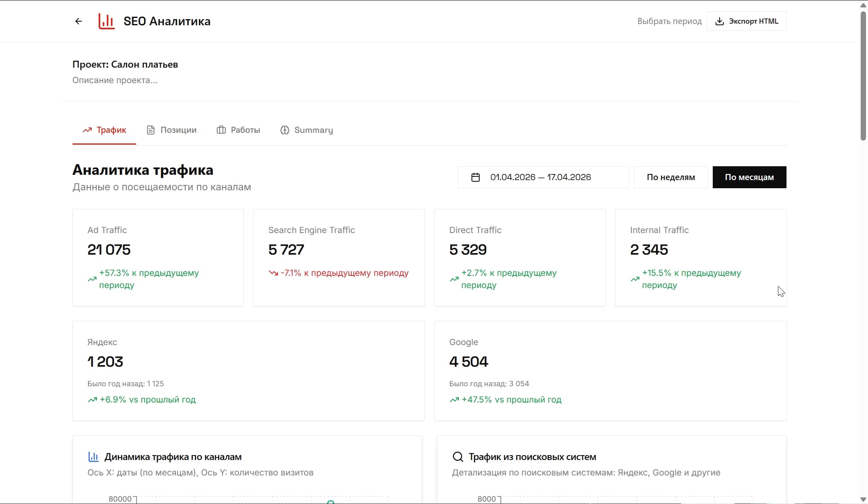Screen dimensions: 868x504
Task: Click the Работы tab briefcase icon
Action: [x=221, y=130]
